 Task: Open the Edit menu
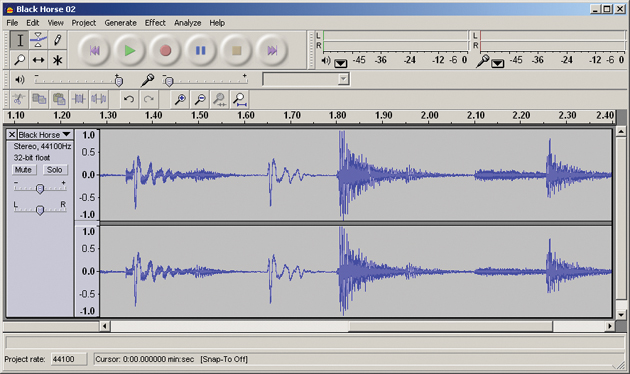pos(33,23)
